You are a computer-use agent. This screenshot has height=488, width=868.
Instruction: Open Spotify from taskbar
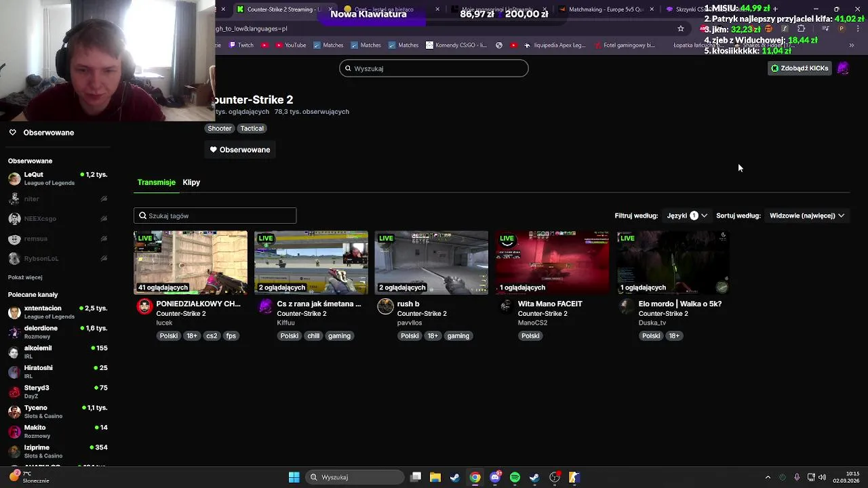(515, 477)
